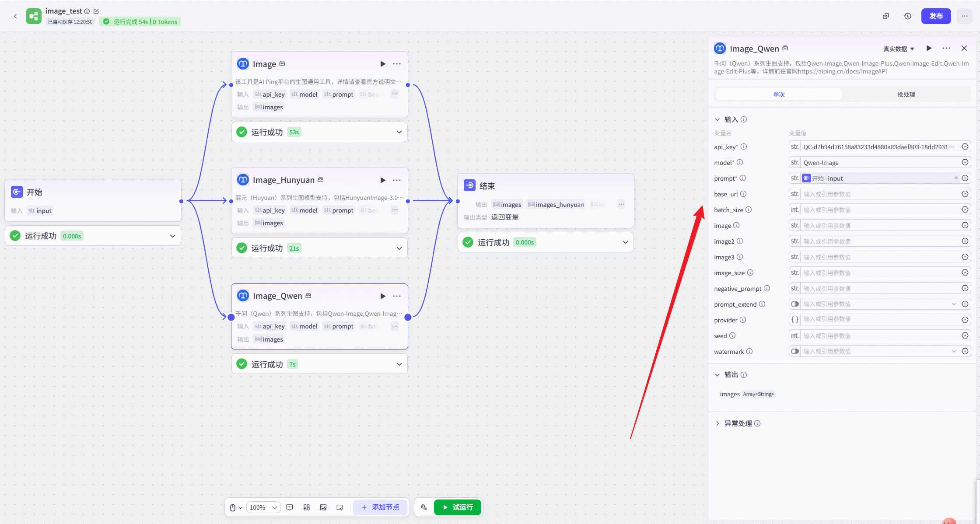980x524 pixels.
Task: Toggle the watermark switch
Action: click(795, 351)
